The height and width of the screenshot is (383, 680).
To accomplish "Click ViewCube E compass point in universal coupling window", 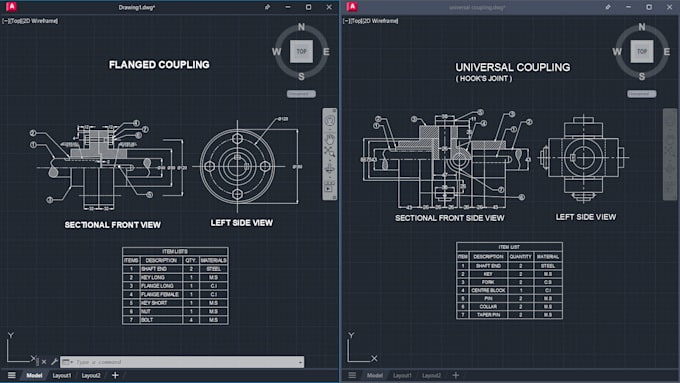I will [x=667, y=52].
